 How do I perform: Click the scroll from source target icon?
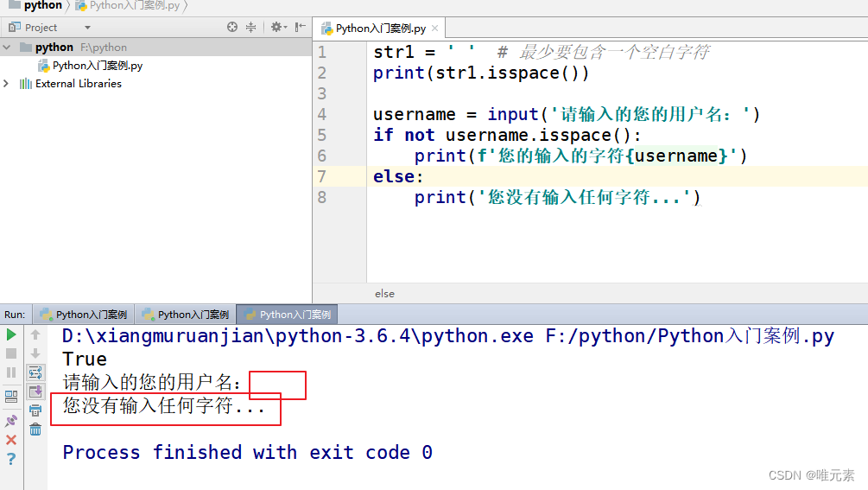click(232, 27)
